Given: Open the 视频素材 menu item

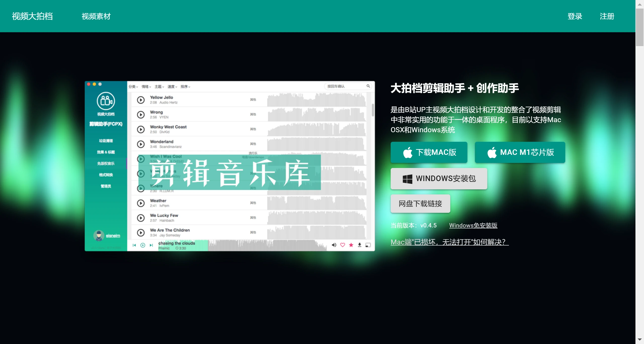Looking at the screenshot, I should click(96, 16).
